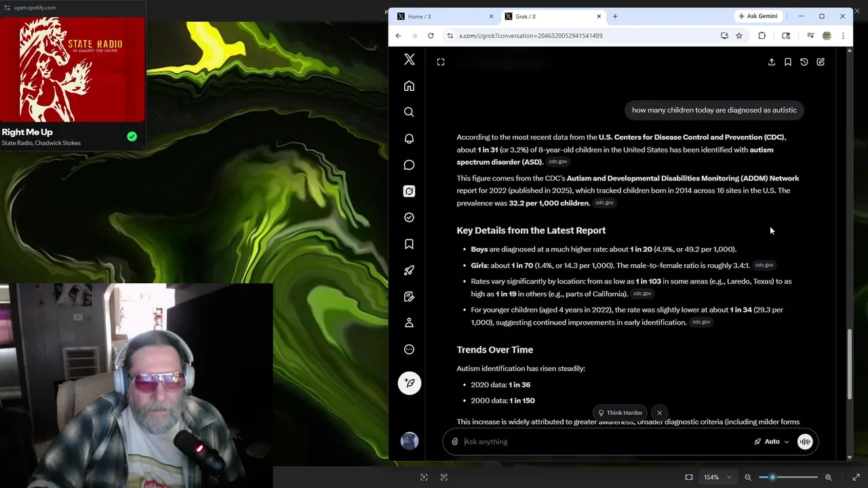868x488 pixels.
Task: Open Bookmarks in X sidebar
Action: point(409,244)
